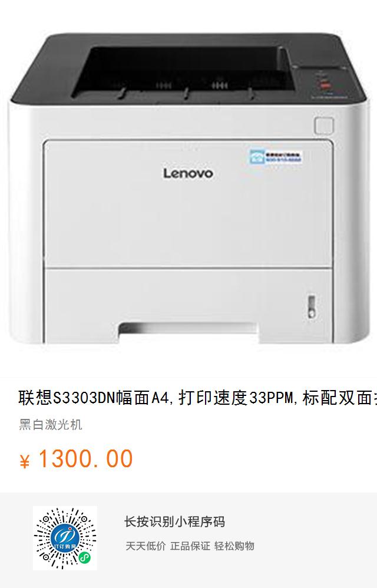Click the square button on printer's front corner
Screen dimensions: 377x588
point(323,126)
